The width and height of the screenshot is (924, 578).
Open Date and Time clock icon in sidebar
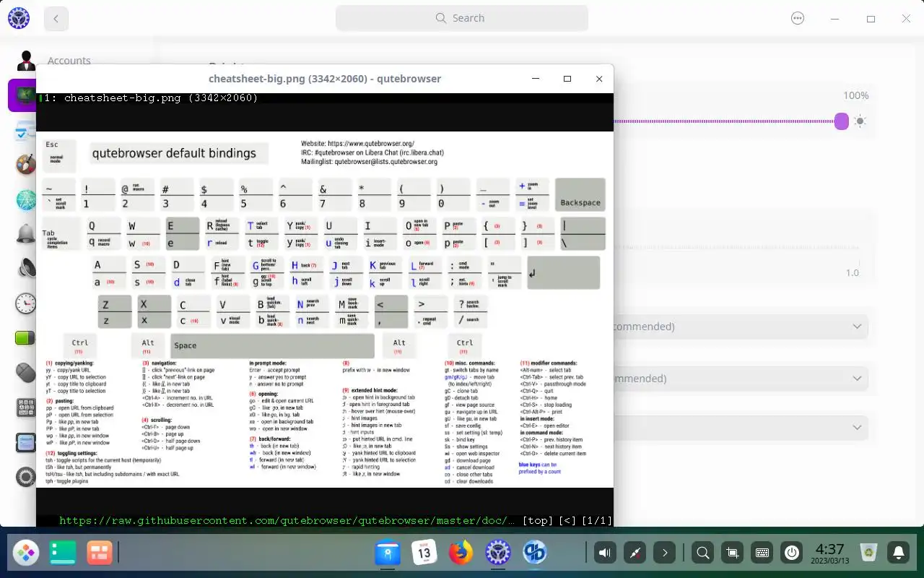coord(25,303)
